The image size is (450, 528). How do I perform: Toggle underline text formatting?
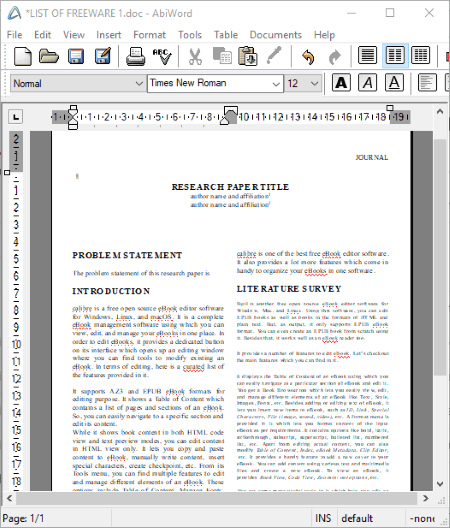(x=394, y=83)
